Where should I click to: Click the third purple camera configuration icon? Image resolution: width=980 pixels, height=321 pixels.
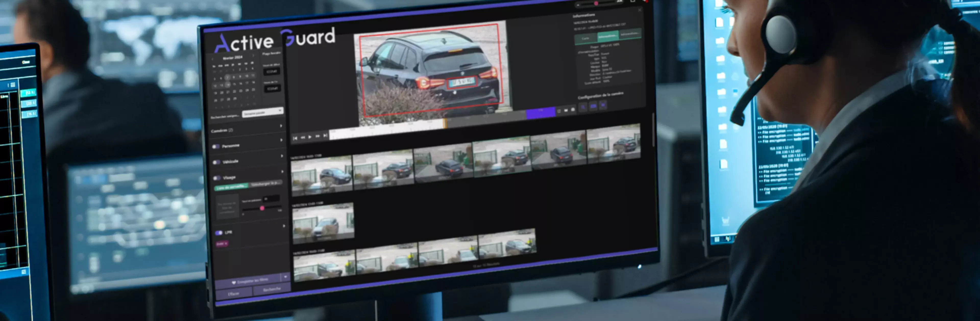click(x=603, y=105)
